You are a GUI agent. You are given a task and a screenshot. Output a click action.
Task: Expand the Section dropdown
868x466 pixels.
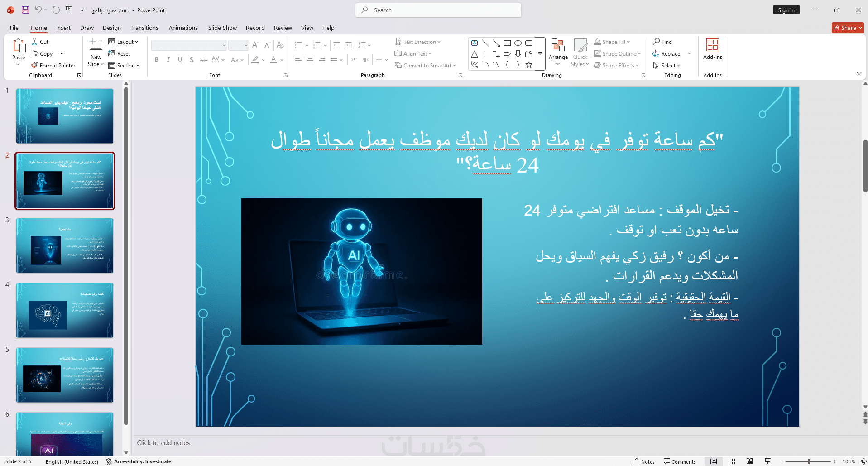tap(124, 65)
